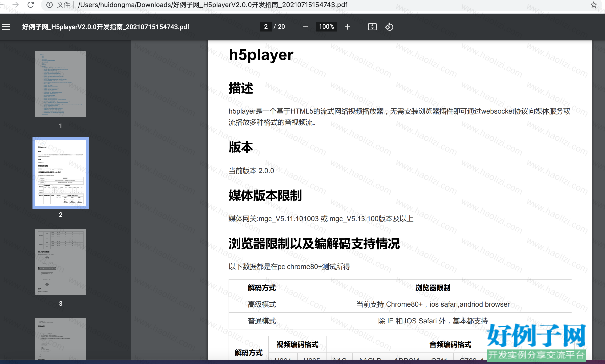The height and width of the screenshot is (364, 605).
Task: Click the total pages '/ 20' label
Action: pyautogui.click(x=279, y=27)
